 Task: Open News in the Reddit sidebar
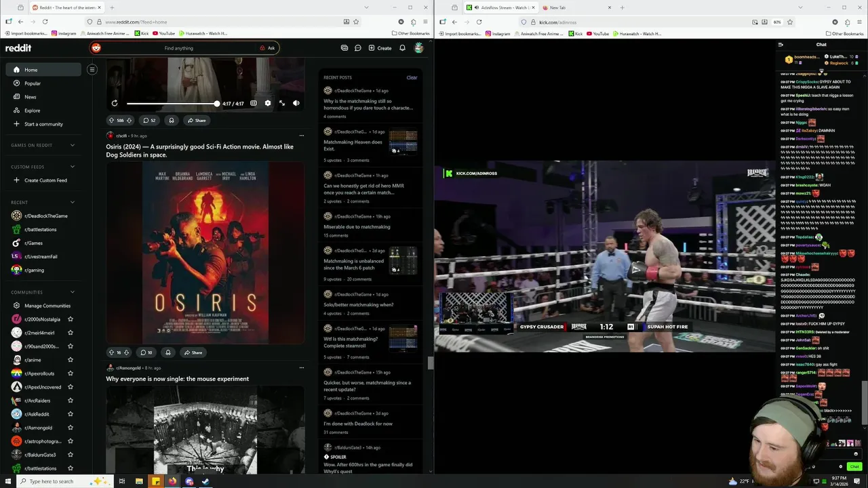(43, 97)
